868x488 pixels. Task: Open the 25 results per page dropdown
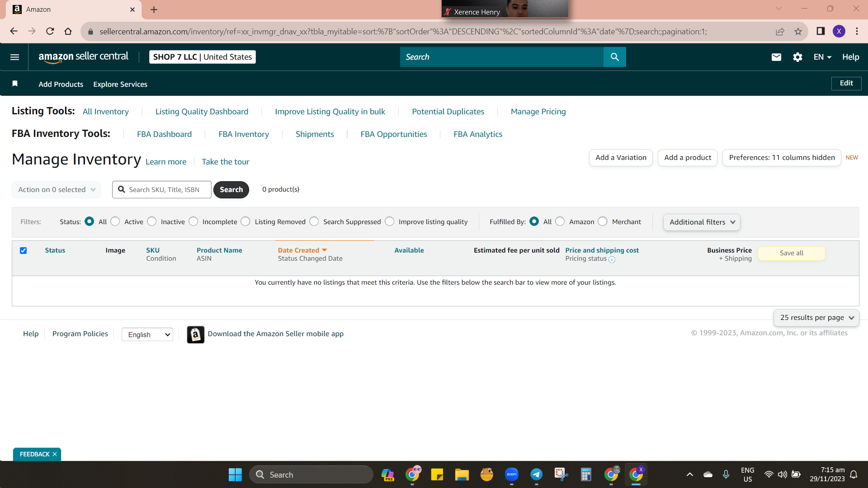[x=816, y=318]
